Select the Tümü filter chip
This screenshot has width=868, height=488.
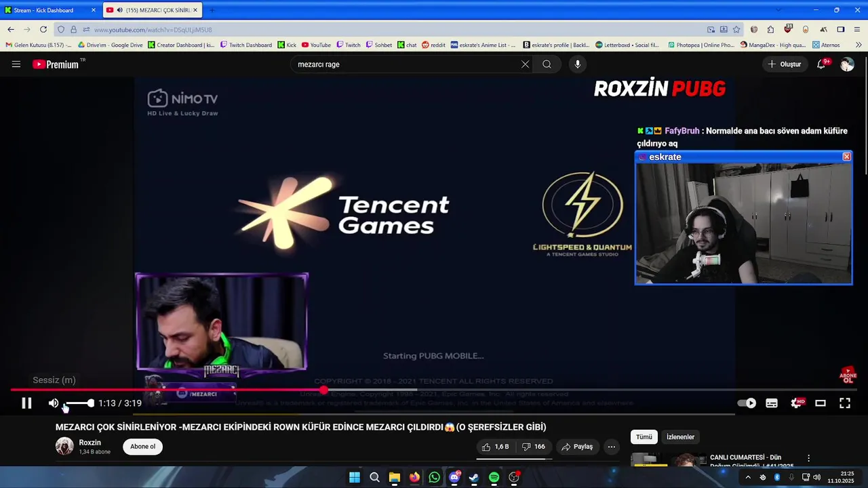pyautogui.click(x=644, y=437)
